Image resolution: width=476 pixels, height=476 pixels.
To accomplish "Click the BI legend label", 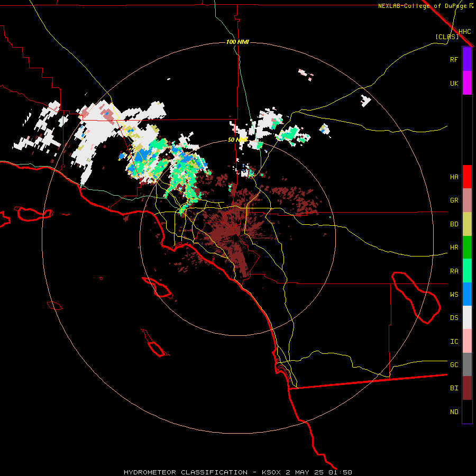I will pos(454,388).
